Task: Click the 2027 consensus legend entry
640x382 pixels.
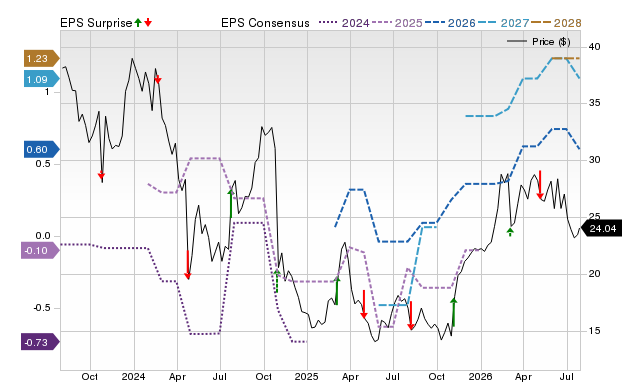Action: click(503, 23)
